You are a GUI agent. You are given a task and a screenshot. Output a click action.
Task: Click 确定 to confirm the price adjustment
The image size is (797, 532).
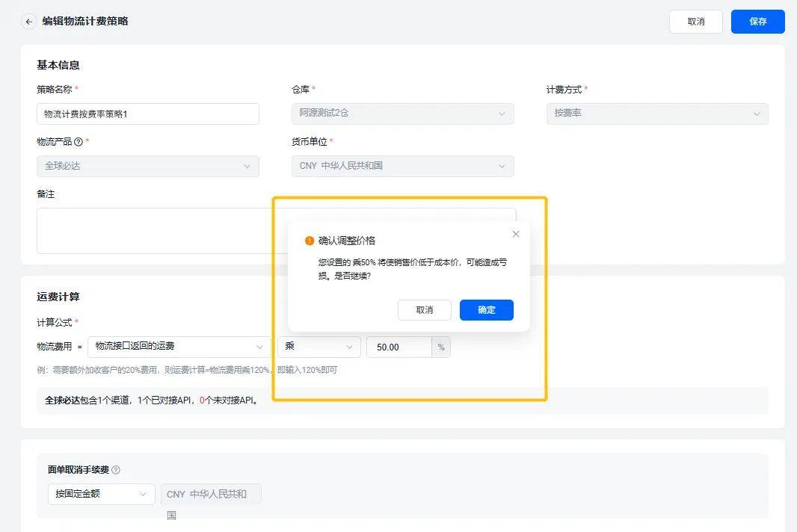tap(486, 310)
